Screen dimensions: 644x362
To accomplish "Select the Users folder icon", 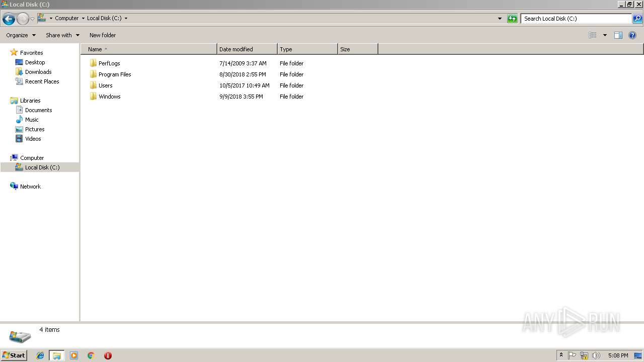I will [x=93, y=85].
